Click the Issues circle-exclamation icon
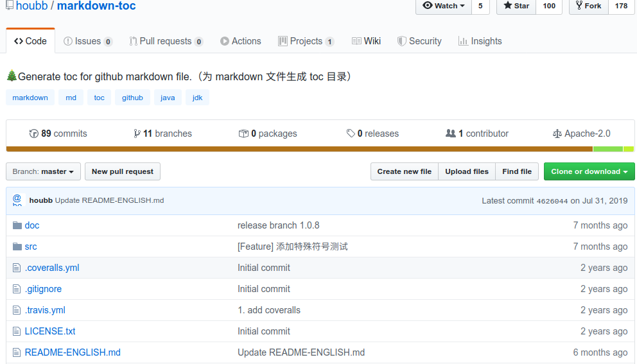 coord(68,42)
